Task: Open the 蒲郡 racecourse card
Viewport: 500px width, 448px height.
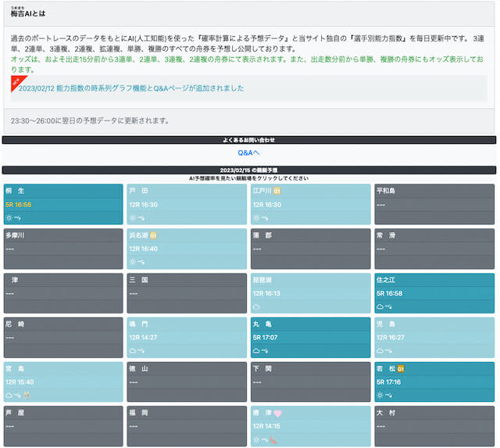Action: coord(311,249)
